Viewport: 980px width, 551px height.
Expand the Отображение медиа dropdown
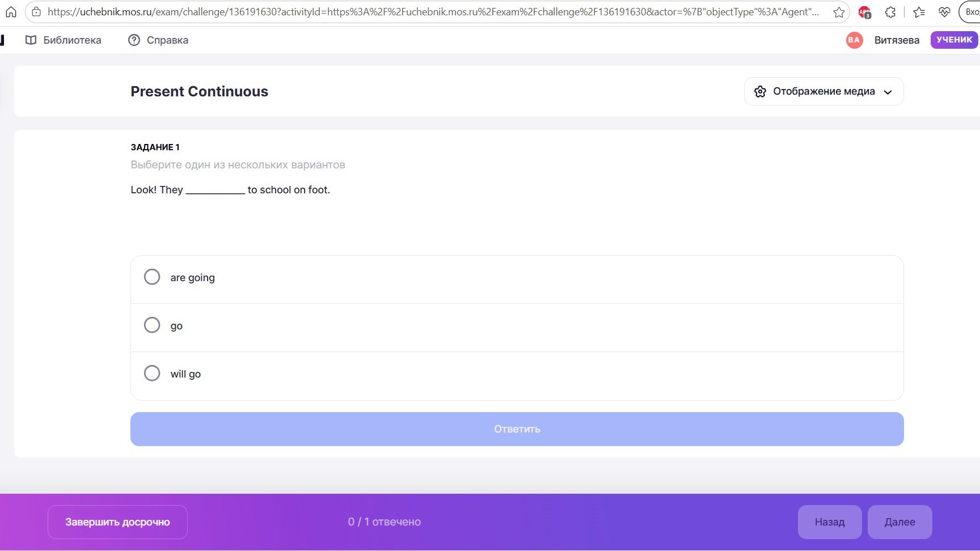823,91
